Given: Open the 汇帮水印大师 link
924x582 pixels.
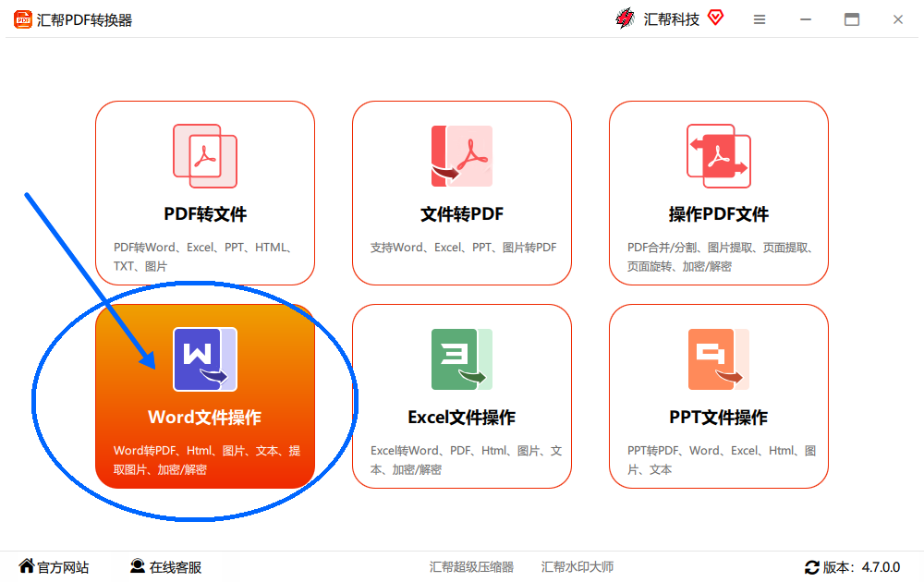Looking at the screenshot, I should (x=577, y=566).
